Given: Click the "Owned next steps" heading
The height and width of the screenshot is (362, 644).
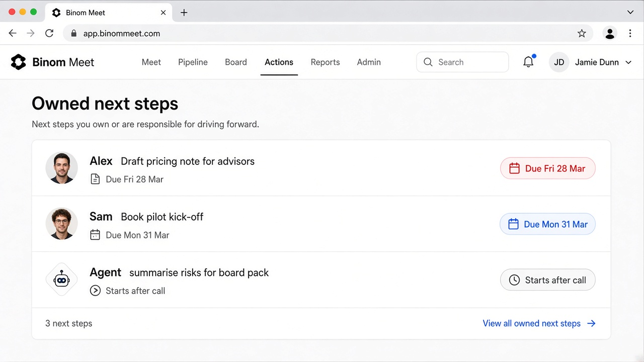Looking at the screenshot, I should point(105,104).
